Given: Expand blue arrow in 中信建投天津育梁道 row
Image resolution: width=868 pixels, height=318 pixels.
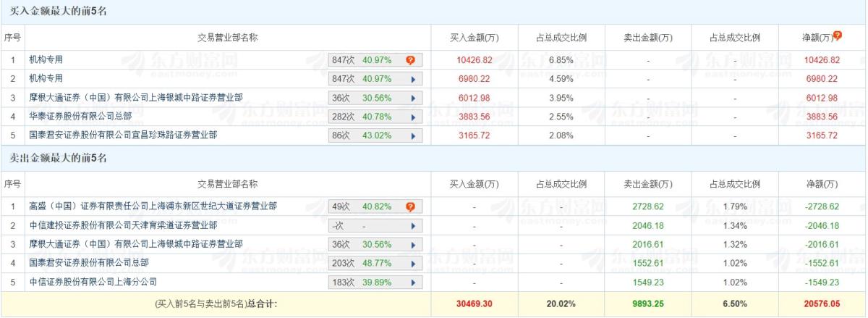Looking at the screenshot, I should 413,226.
